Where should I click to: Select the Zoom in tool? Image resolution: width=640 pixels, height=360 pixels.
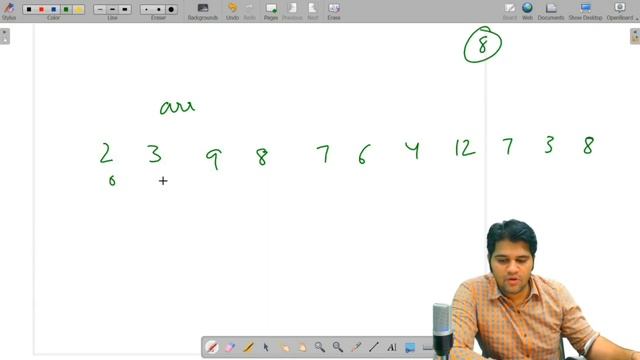[320, 347]
